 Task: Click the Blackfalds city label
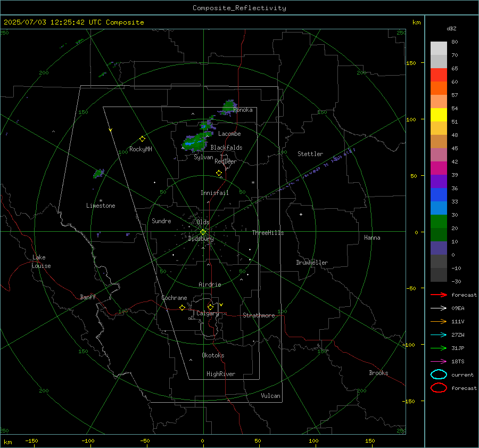226,148
